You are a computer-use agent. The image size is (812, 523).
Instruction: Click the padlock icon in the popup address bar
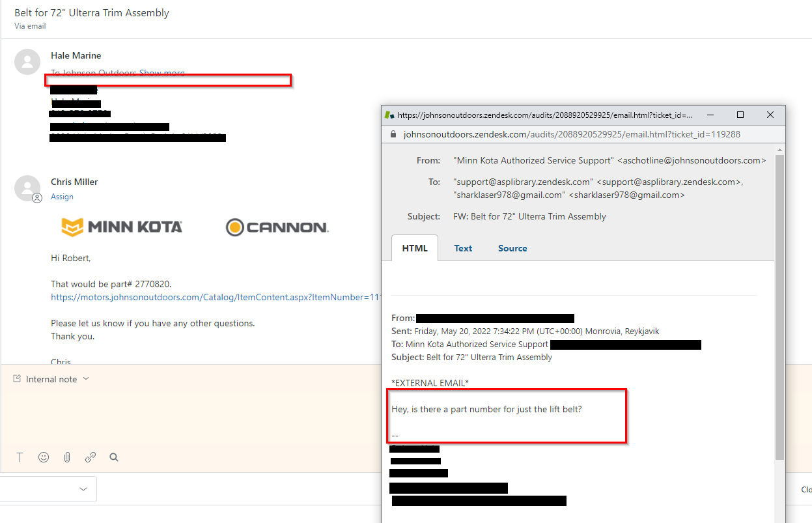coord(393,134)
